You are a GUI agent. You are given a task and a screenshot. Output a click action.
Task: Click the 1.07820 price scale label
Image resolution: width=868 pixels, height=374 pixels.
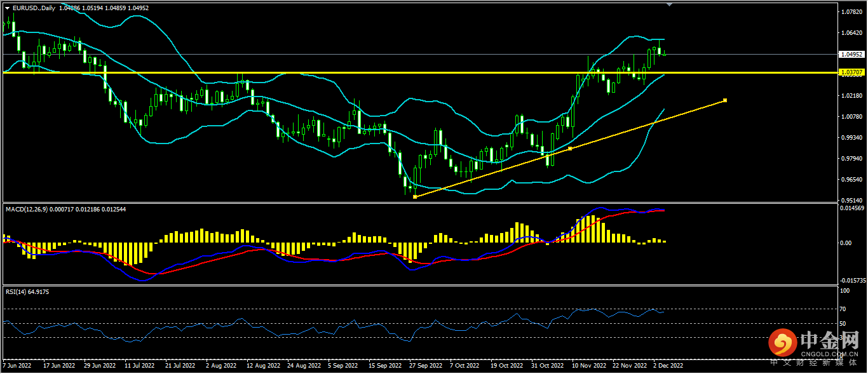(x=851, y=12)
